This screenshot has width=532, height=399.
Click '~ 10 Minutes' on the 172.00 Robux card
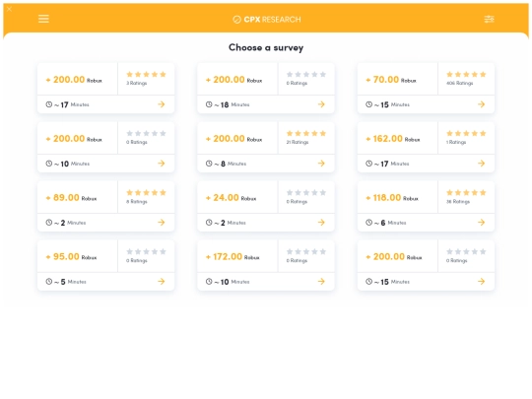[232, 282]
